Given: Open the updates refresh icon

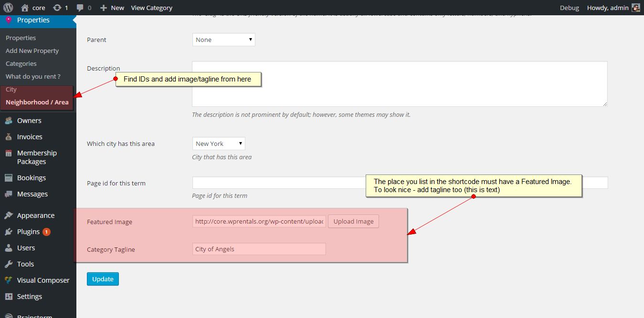Looking at the screenshot, I should [57, 8].
